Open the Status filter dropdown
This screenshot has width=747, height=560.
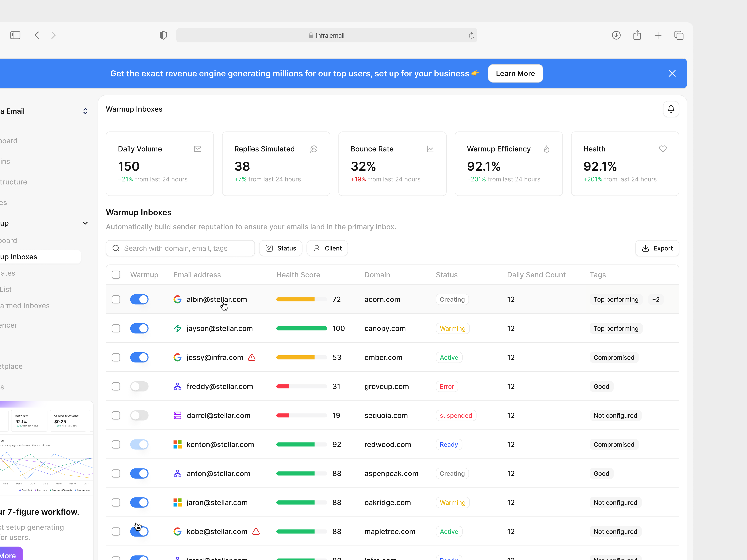(281, 248)
